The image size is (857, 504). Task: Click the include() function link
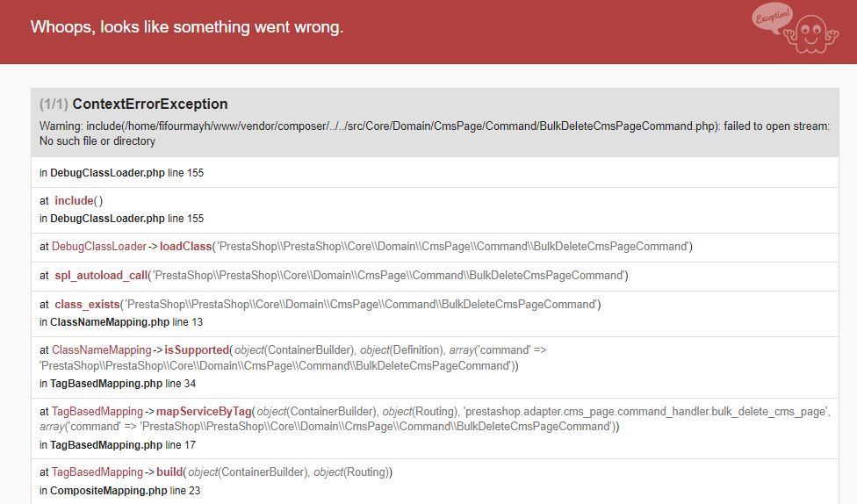point(78,201)
